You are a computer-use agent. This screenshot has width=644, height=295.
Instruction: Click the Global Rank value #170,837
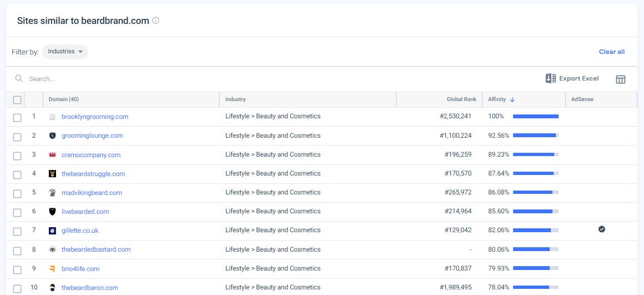(x=458, y=268)
